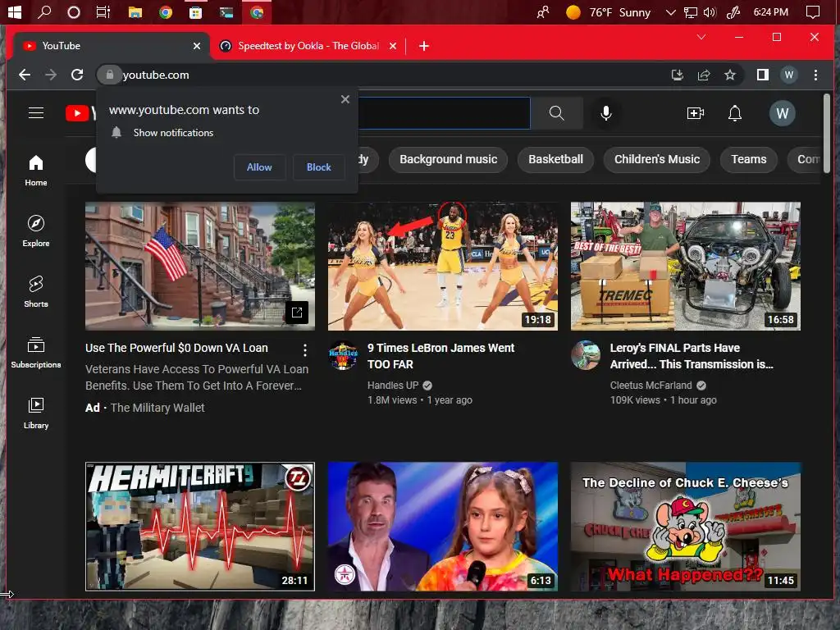Open VA Loan ad thumbnail
This screenshot has width=840, height=630.
tap(200, 267)
